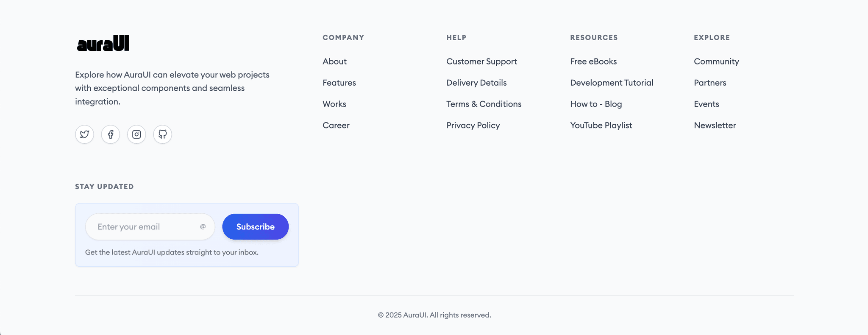This screenshot has height=335, width=868.
Task: Open the Delivery Details link
Action: [x=476, y=83]
